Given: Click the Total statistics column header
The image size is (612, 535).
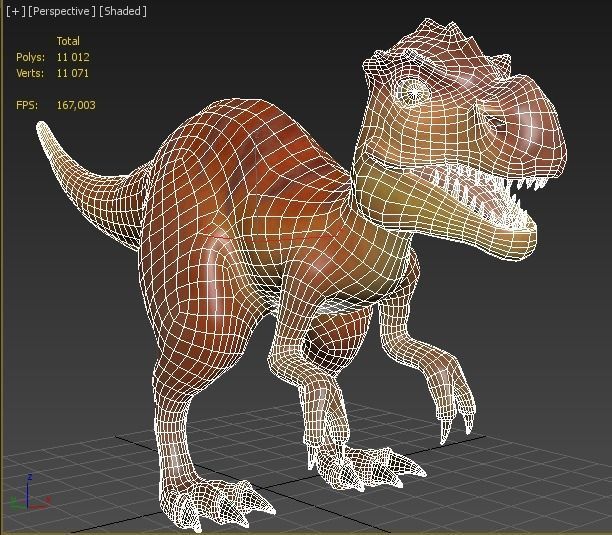Looking at the screenshot, I should (68, 41).
